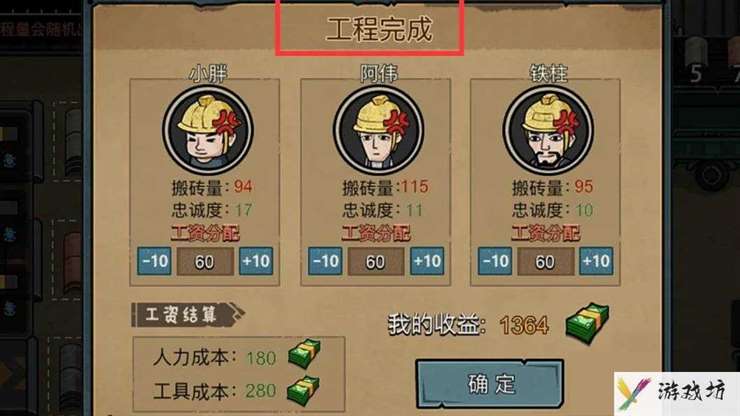Click 阿伟's worker portrait
This screenshot has width=740, height=416.
click(378, 129)
